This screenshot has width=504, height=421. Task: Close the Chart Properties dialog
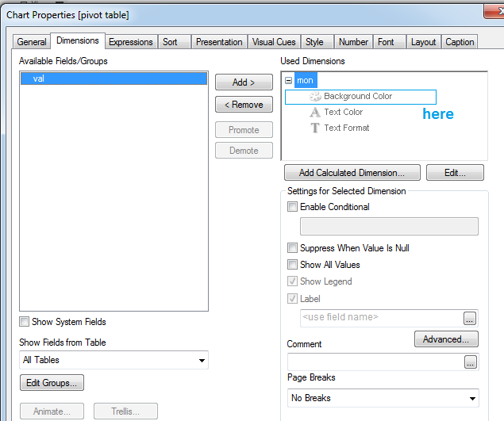495,12
